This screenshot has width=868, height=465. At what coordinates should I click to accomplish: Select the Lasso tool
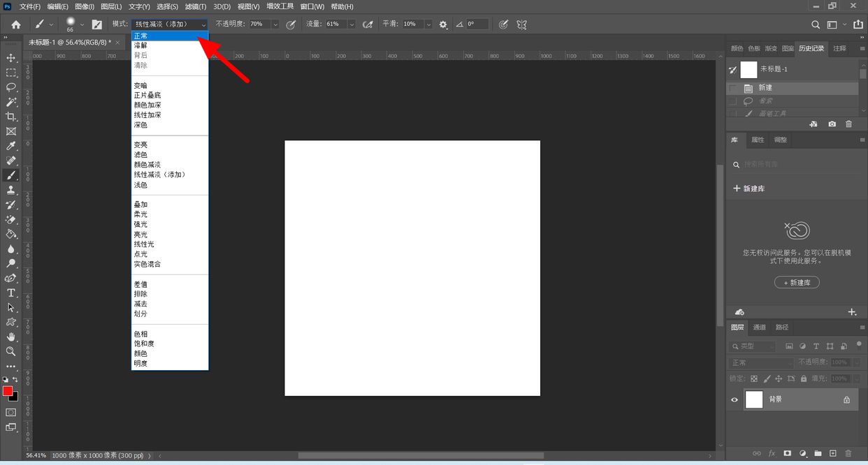[11, 87]
